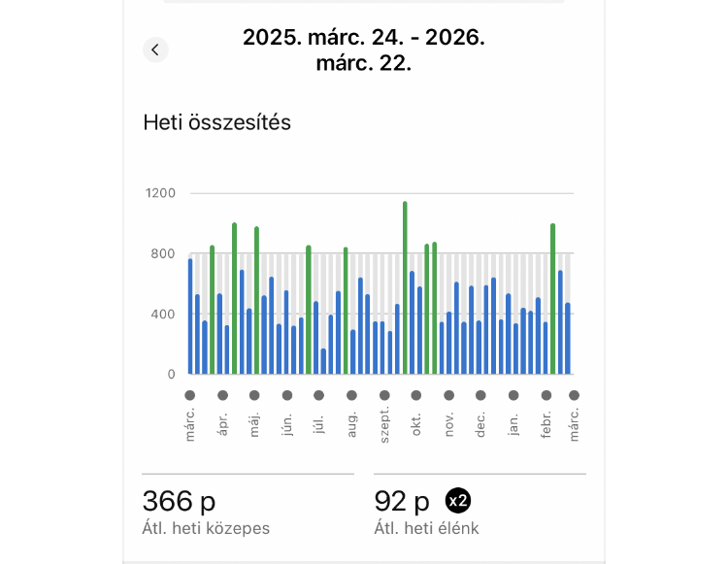Pick the dec. month marker dot
Screen dimensions: 728x564
480,395
